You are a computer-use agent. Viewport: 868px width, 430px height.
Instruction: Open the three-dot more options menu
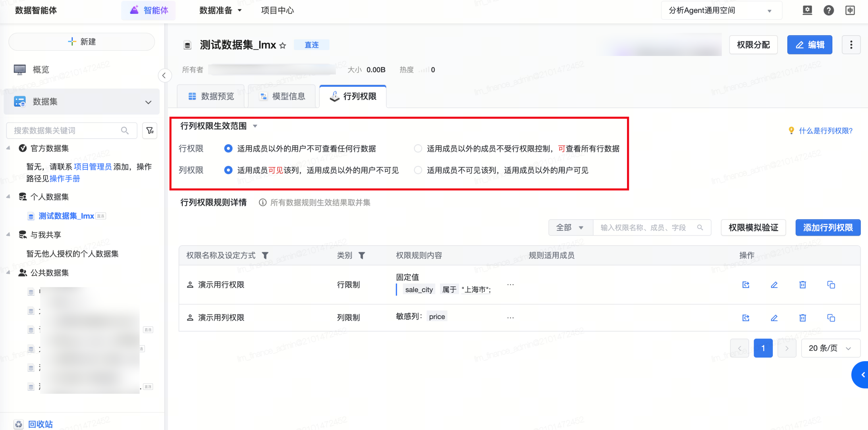tap(851, 45)
